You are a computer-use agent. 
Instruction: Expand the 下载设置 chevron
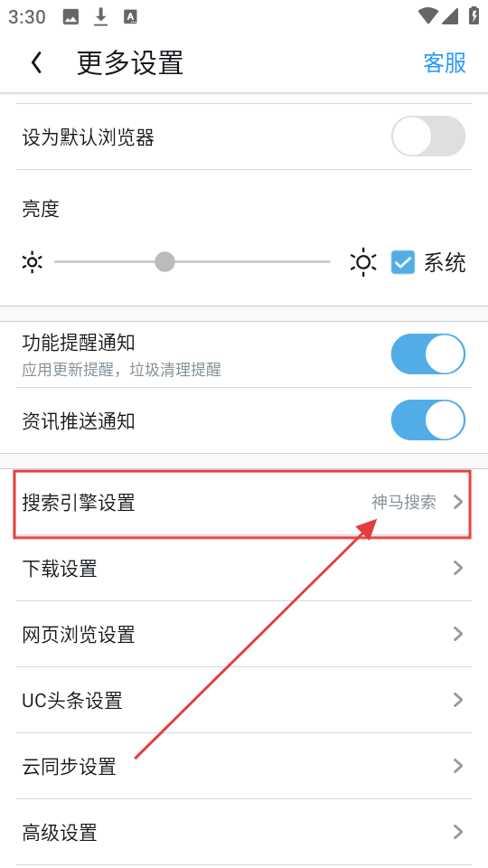click(x=458, y=568)
